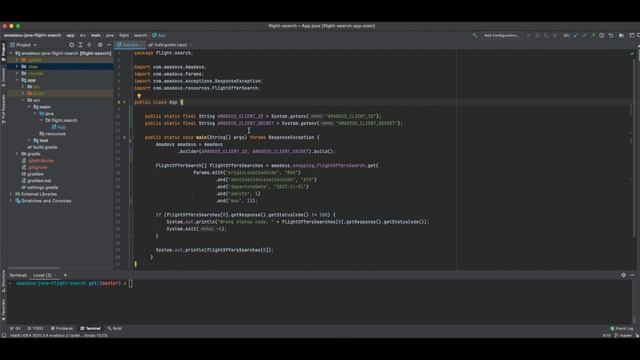Screen dimensions: 640x360
Task: Click Project panel horizontal scrollbar
Action: point(34,268)
